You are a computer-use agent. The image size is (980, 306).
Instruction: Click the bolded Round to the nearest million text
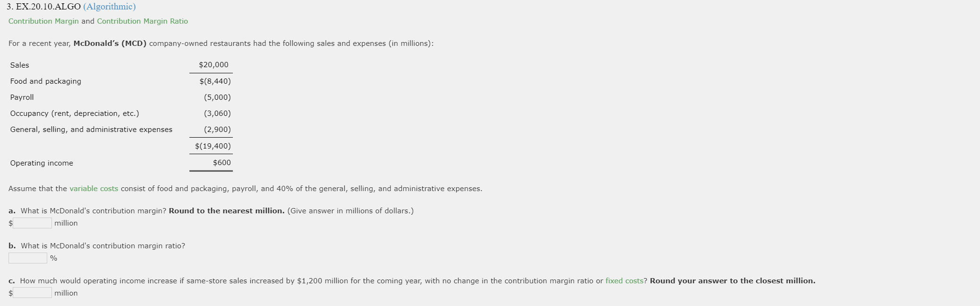(x=226, y=210)
